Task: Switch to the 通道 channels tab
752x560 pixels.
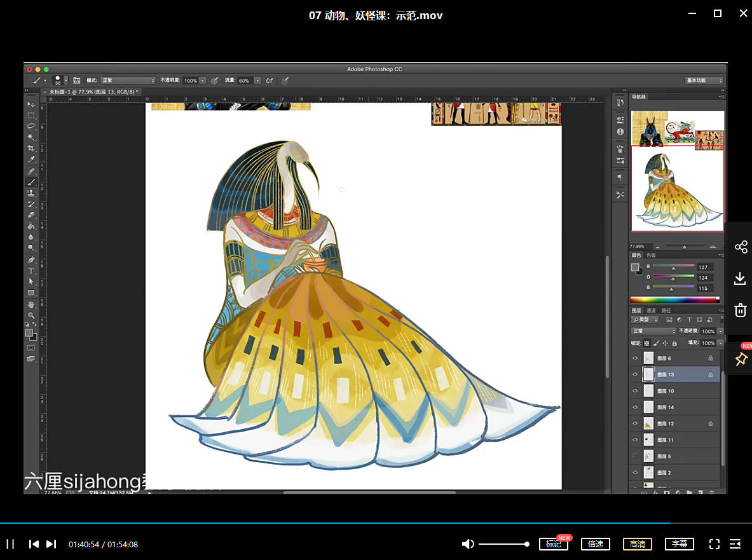Action: [652, 310]
